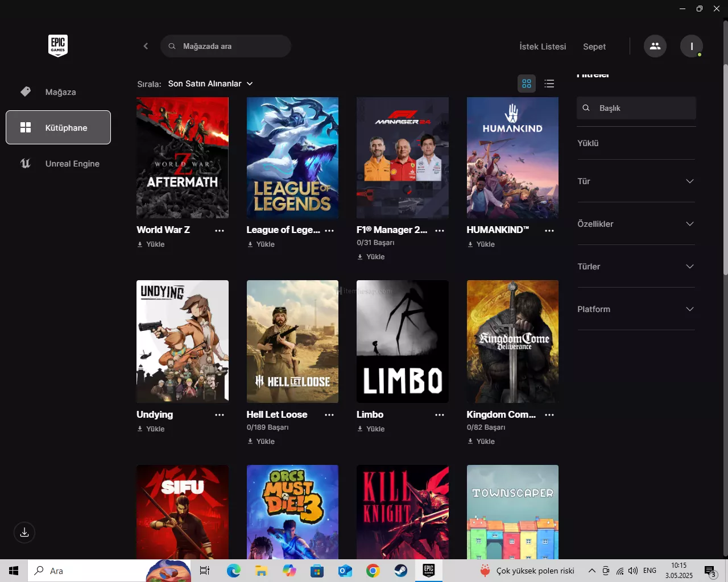Go back using the back arrow
Screen dimensions: 728x582
pos(146,46)
